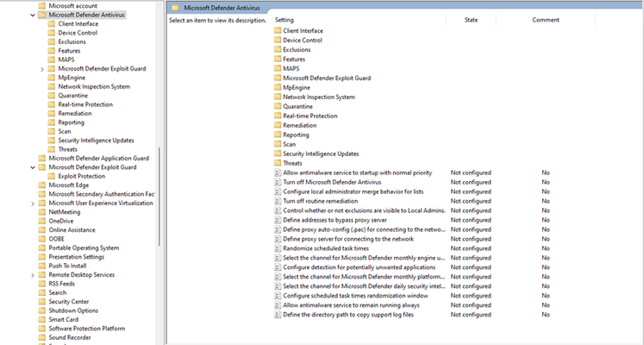644x345 pixels.
Task: Open Real-time Protection folder icon in right pane
Action: click(278, 116)
